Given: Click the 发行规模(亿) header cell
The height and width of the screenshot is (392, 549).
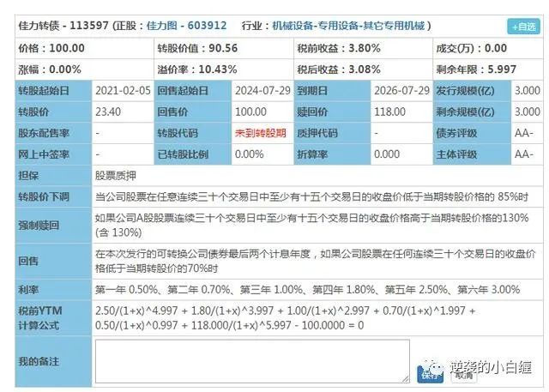Looking at the screenshot, I should (x=472, y=91).
